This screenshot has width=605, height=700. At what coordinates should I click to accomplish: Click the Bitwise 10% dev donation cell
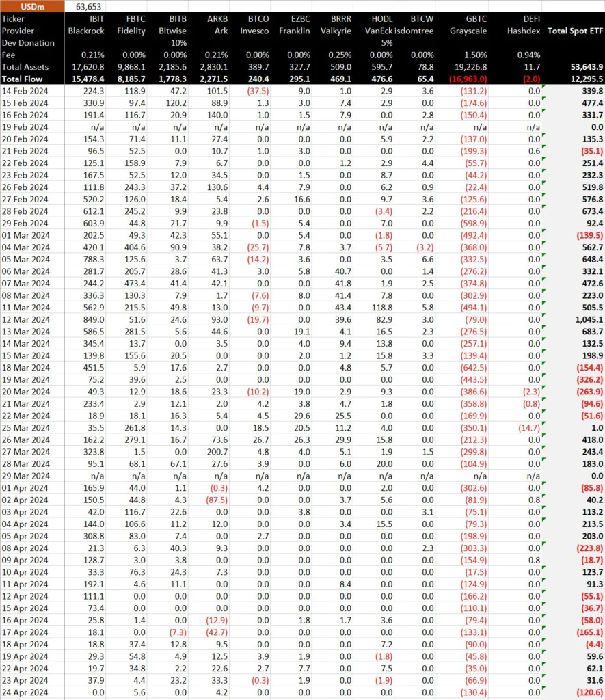(x=178, y=43)
